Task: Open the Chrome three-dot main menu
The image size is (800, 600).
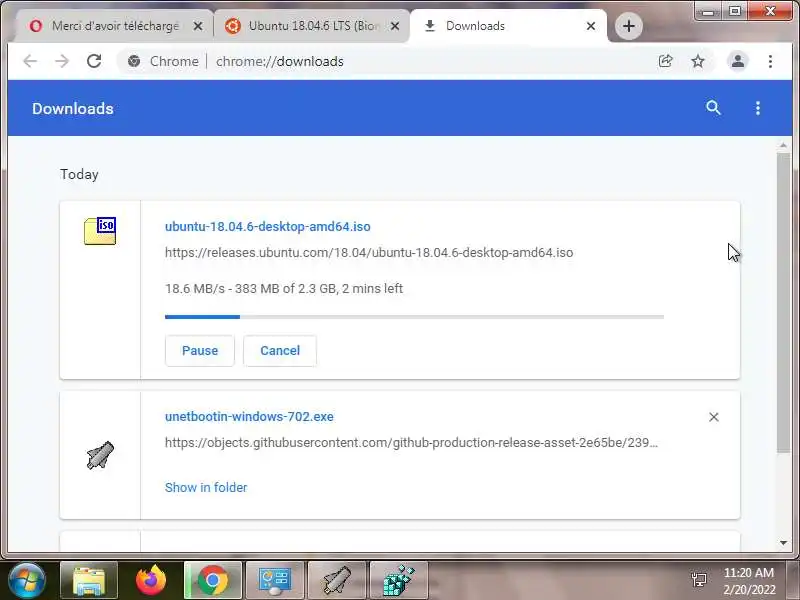Action: click(x=770, y=61)
